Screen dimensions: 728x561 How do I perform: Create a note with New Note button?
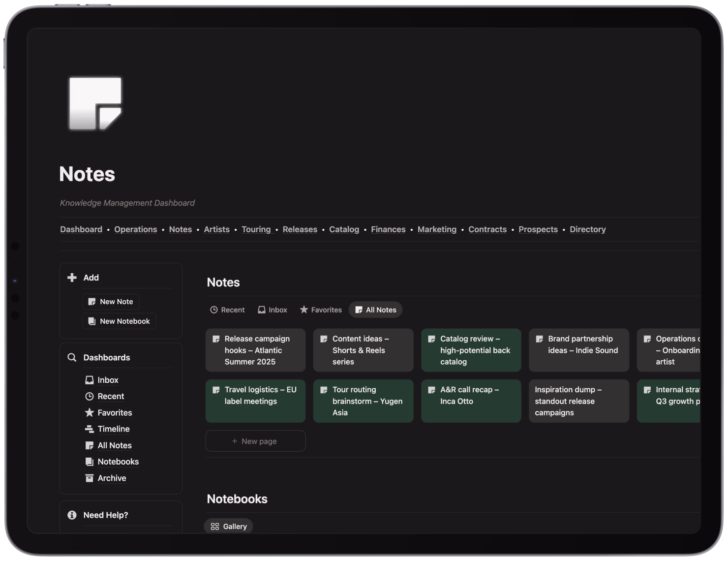[111, 302]
